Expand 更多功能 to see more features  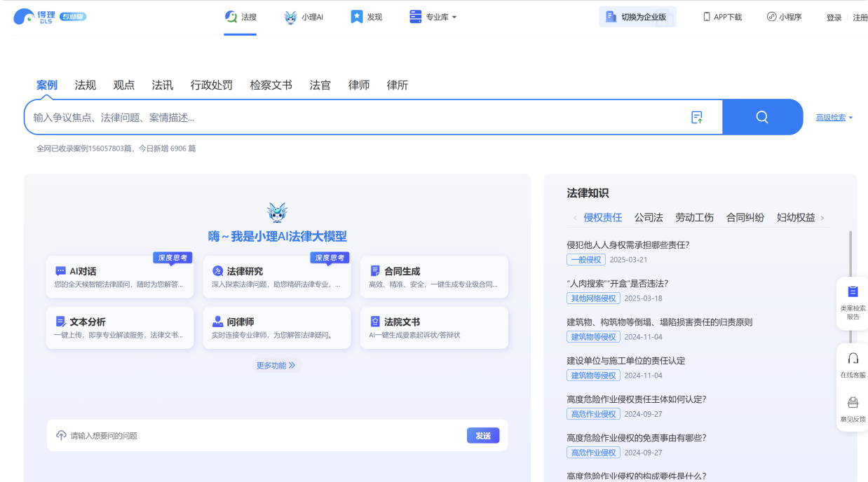coord(276,365)
